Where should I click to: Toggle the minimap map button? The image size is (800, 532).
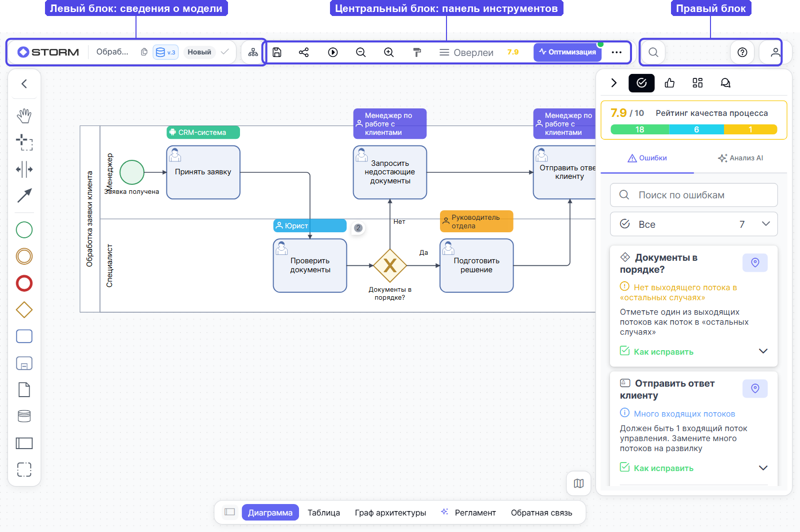click(578, 483)
